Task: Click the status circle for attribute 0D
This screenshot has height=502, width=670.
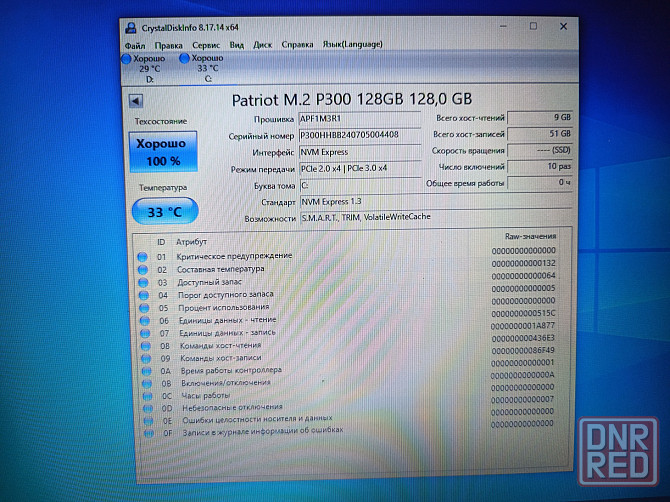Action: 148,408
